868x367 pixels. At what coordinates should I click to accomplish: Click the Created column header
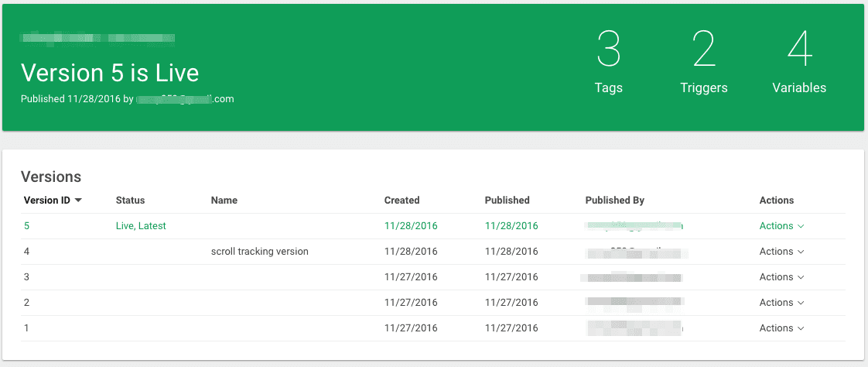[402, 200]
